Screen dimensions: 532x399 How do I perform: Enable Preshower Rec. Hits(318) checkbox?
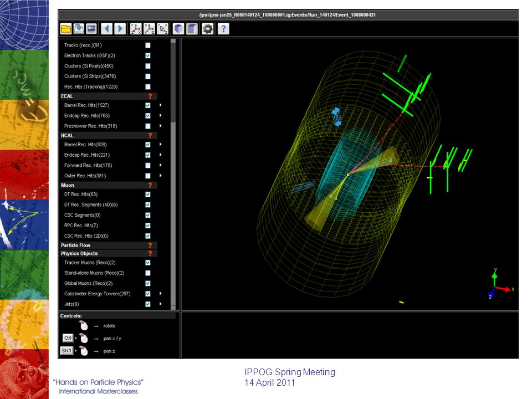tap(148, 126)
